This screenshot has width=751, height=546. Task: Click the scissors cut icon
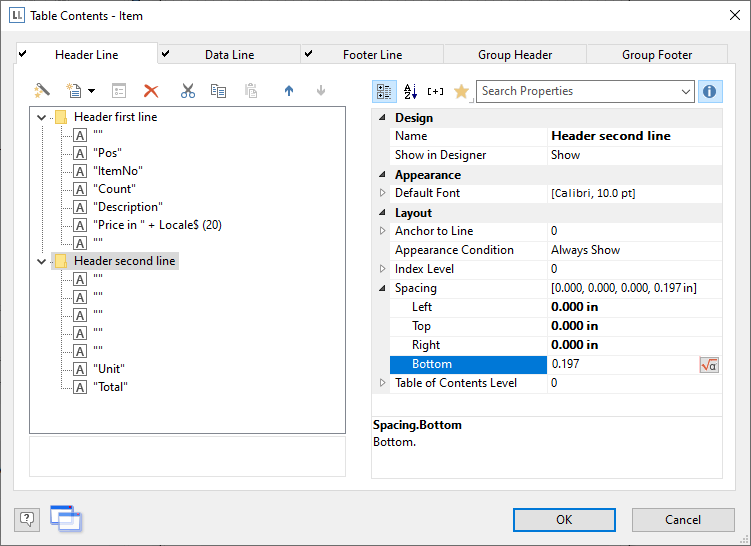pyautogui.click(x=187, y=91)
